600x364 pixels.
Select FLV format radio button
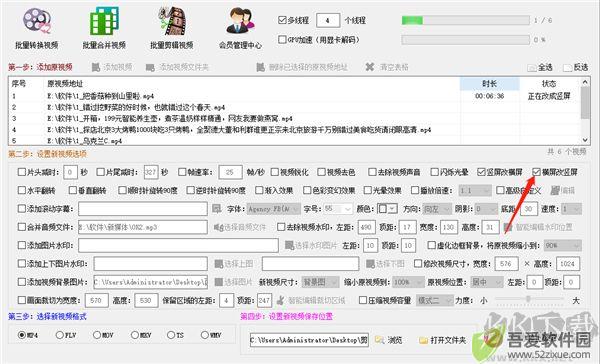click(x=59, y=335)
